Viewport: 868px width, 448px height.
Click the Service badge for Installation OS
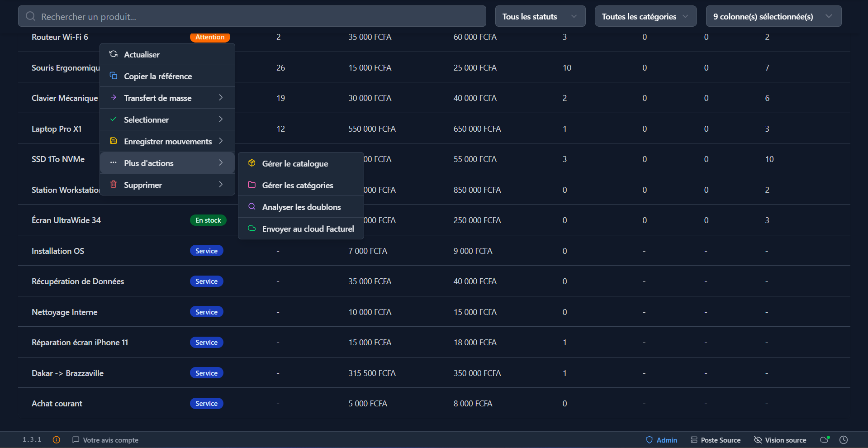tap(207, 251)
